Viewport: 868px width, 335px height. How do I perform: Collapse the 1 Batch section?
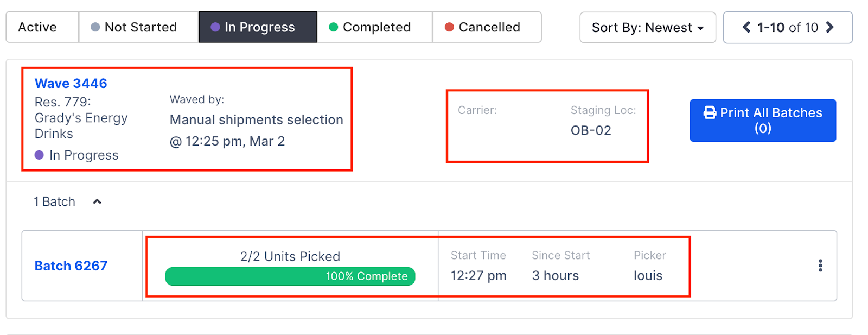(97, 201)
